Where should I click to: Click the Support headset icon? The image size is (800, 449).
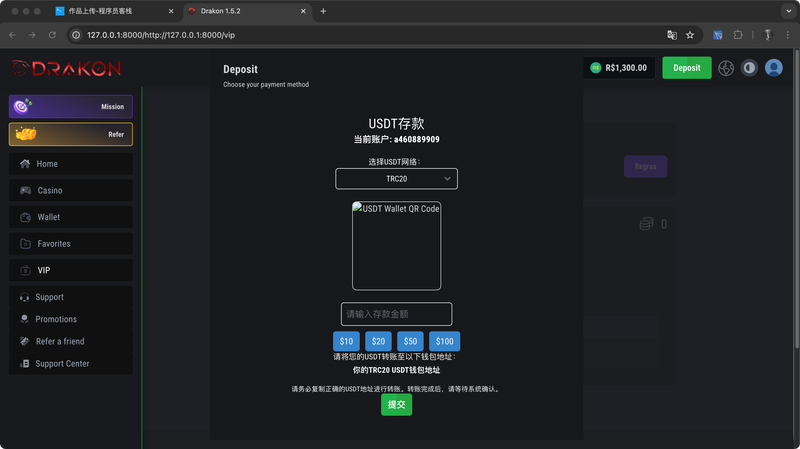click(24, 297)
